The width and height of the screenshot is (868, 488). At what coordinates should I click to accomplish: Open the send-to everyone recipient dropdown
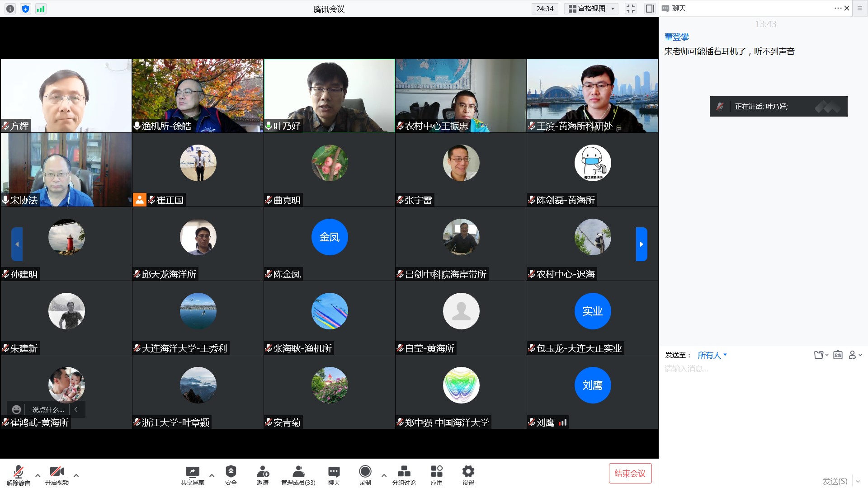[x=712, y=355]
